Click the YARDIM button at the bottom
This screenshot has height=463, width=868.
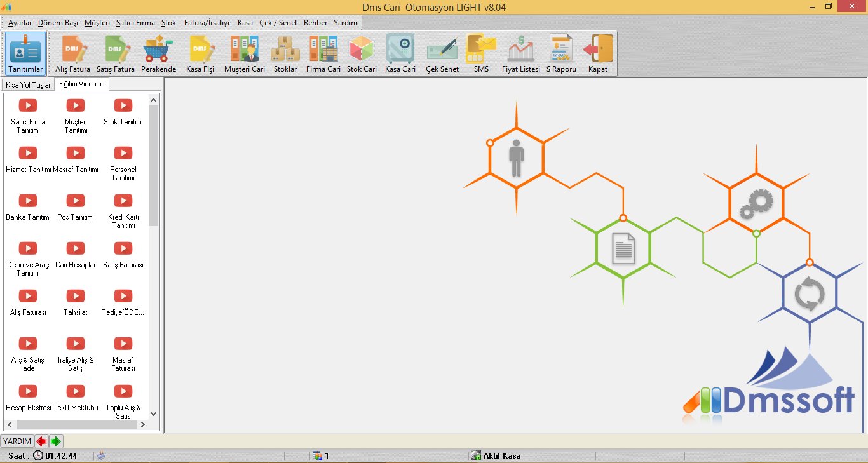(x=17, y=441)
